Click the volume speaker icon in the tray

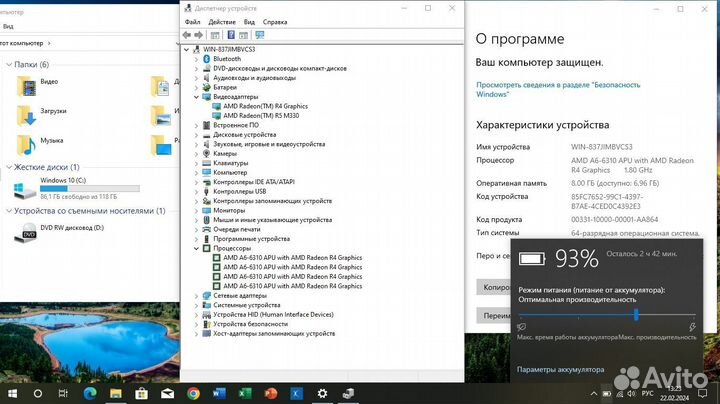pyautogui.click(x=631, y=394)
